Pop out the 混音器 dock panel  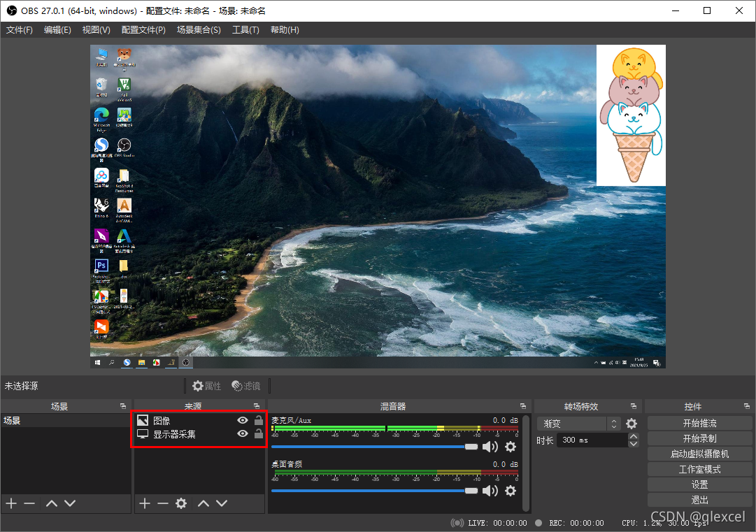pos(523,406)
